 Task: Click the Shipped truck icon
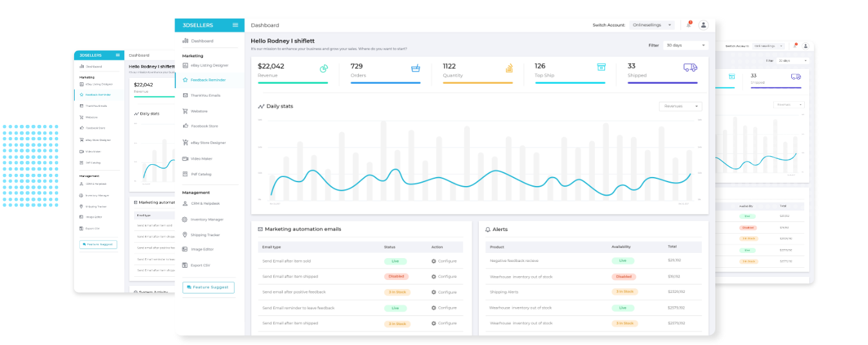tap(690, 67)
